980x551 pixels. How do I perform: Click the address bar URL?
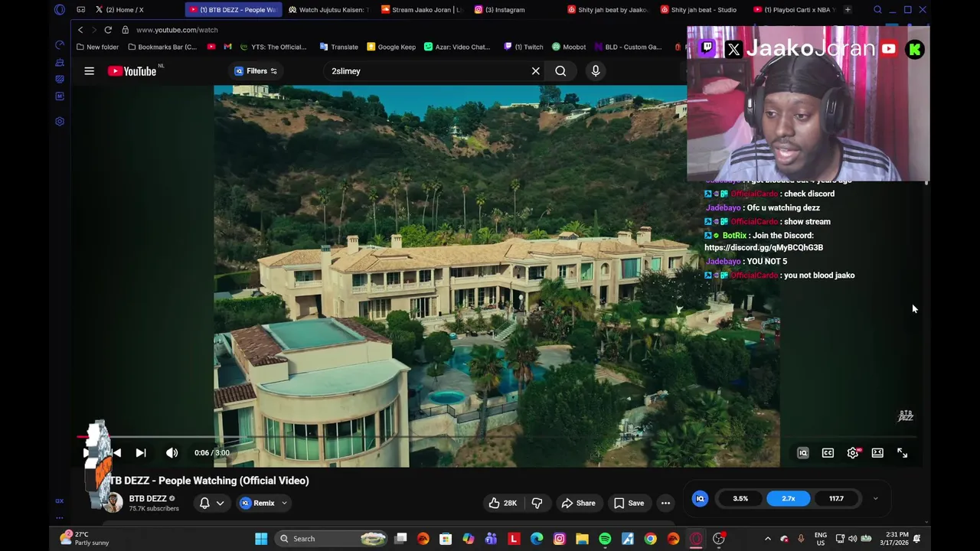[x=177, y=30]
